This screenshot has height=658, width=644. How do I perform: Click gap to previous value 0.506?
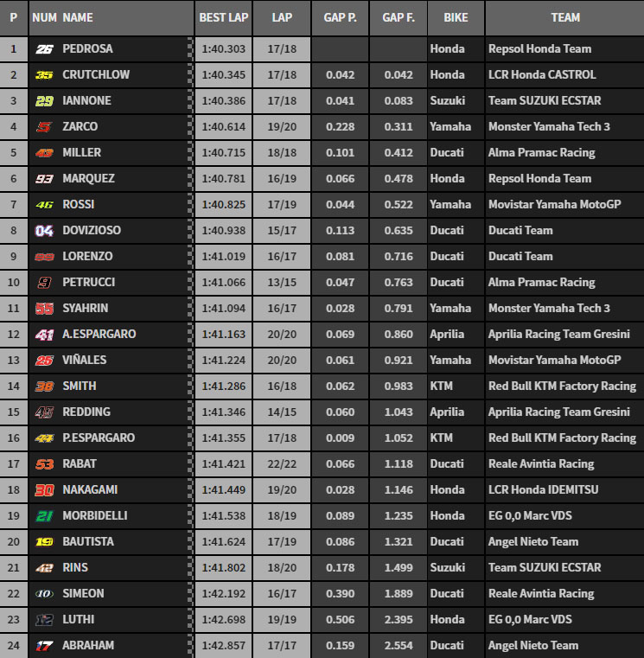pos(341,620)
